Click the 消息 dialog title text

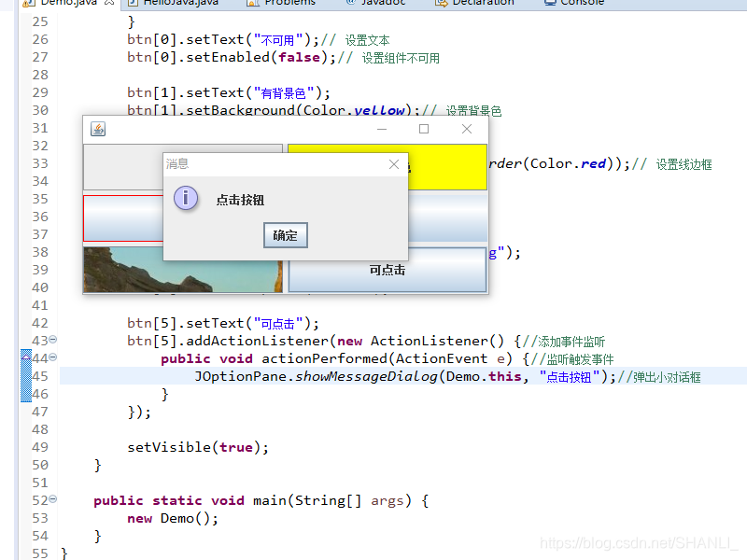177,164
